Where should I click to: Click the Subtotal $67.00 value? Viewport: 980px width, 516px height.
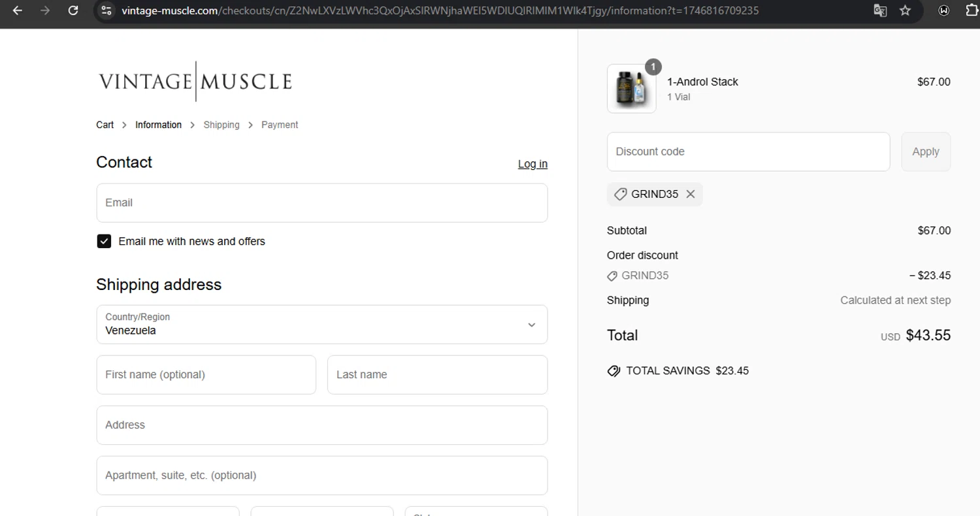(x=934, y=231)
